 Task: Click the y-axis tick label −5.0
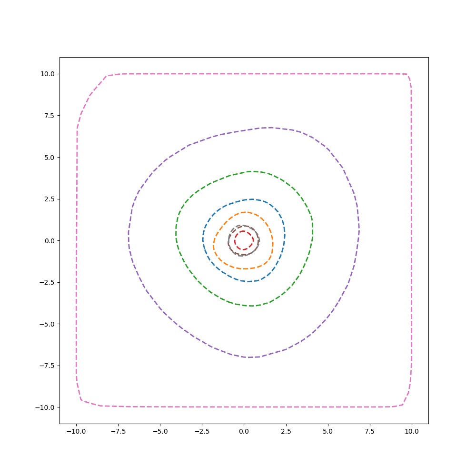pyautogui.click(x=47, y=324)
